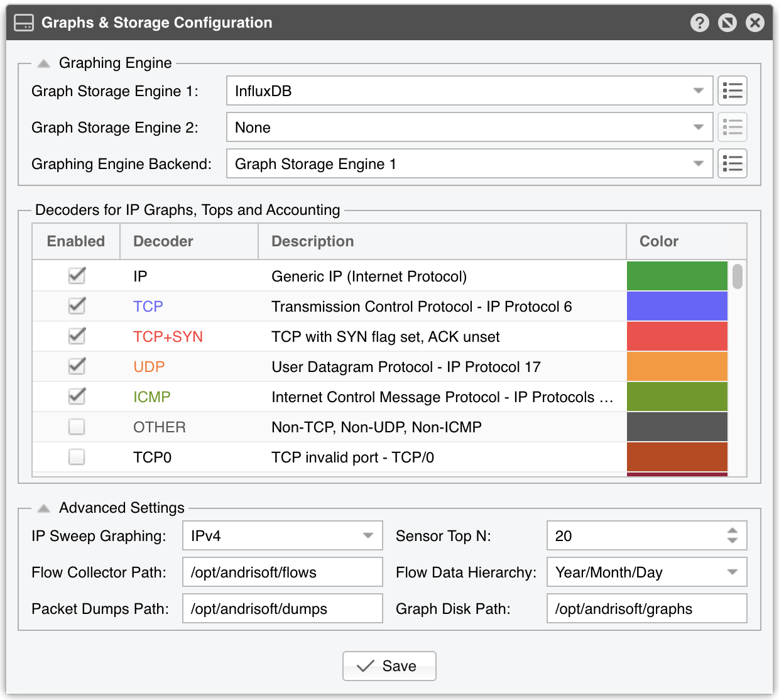Click the red TCP+SYN color swatch
The width and height of the screenshot is (779, 700).
[x=677, y=336]
